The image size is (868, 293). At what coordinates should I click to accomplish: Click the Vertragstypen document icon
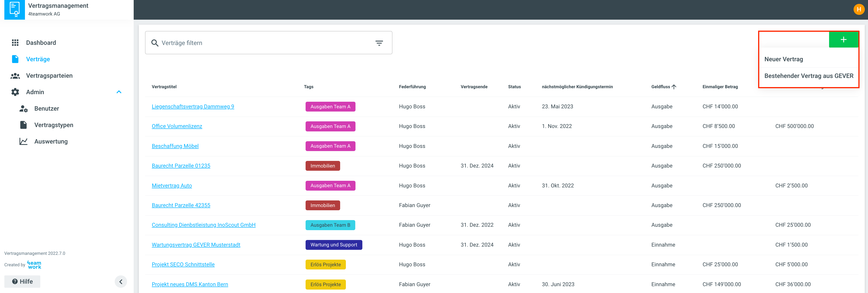tap(23, 125)
